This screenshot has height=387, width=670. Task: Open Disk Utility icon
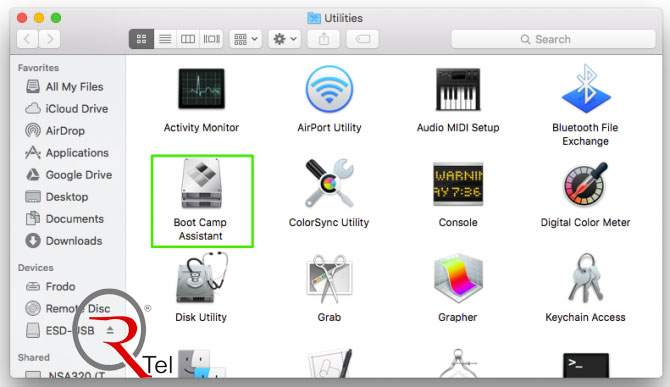(201, 278)
